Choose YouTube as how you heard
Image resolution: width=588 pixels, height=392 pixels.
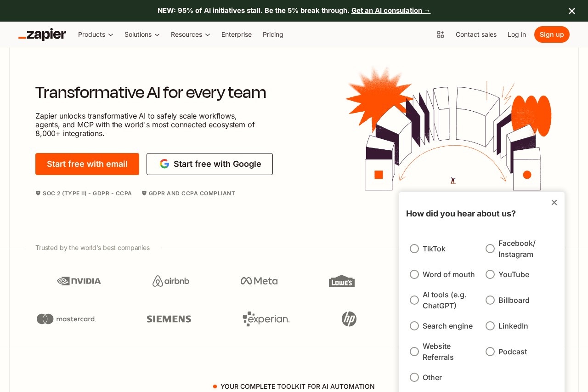coord(490,274)
